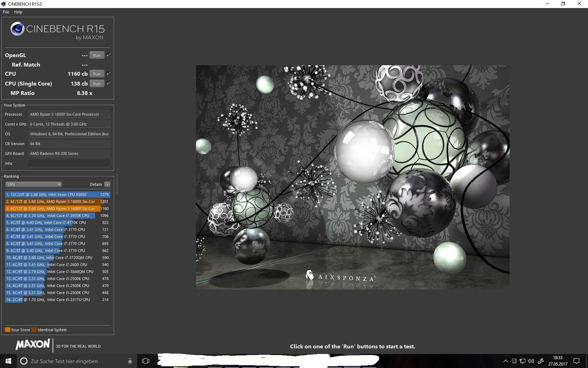Select ranking row 7 i7-3770 scoring 706
Viewport: 588px width, 368px height.
click(x=57, y=237)
